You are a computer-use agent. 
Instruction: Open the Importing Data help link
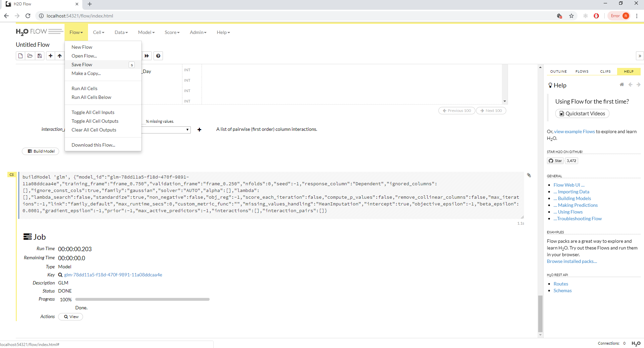pos(571,192)
